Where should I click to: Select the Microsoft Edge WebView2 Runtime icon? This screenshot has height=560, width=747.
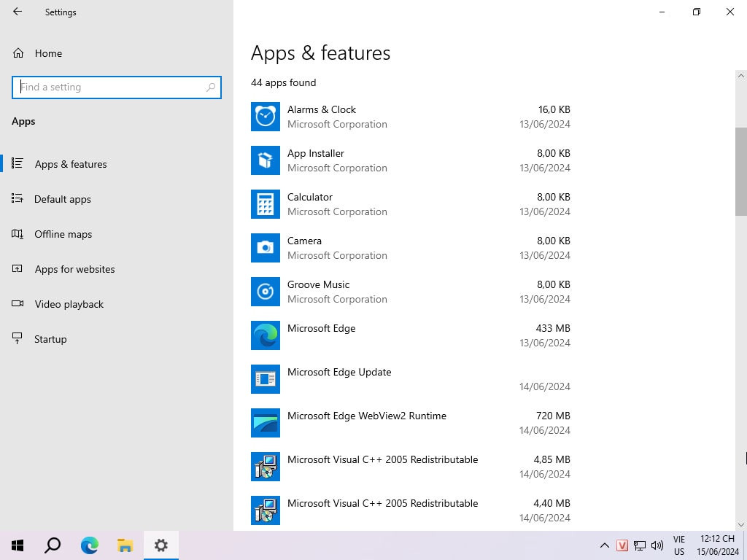(266, 423)
